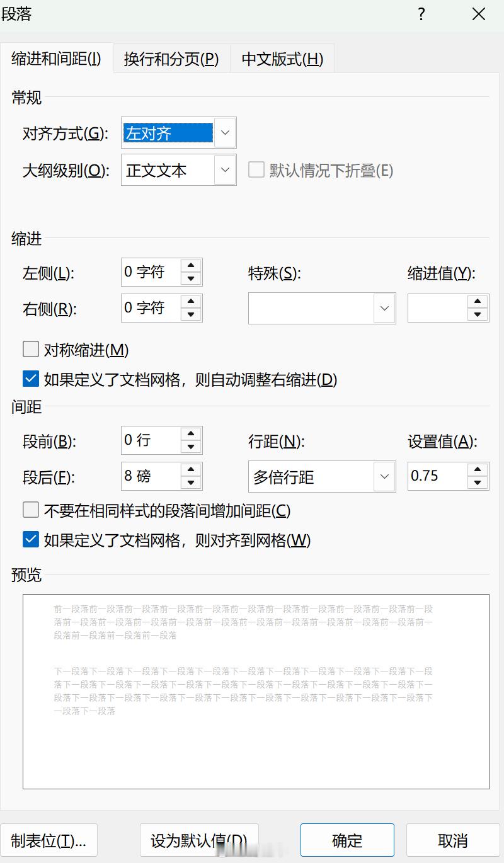Uncheck 如果定义了文档网格，则对齐到网格
Image resolution: width=504 pixels, height=863 pixels.
(x=31, y=540)
